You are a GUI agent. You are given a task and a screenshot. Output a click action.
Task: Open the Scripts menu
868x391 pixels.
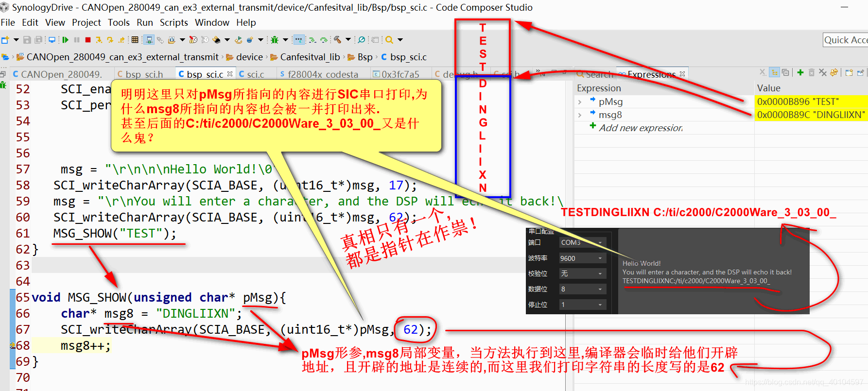tap(174, 22)
